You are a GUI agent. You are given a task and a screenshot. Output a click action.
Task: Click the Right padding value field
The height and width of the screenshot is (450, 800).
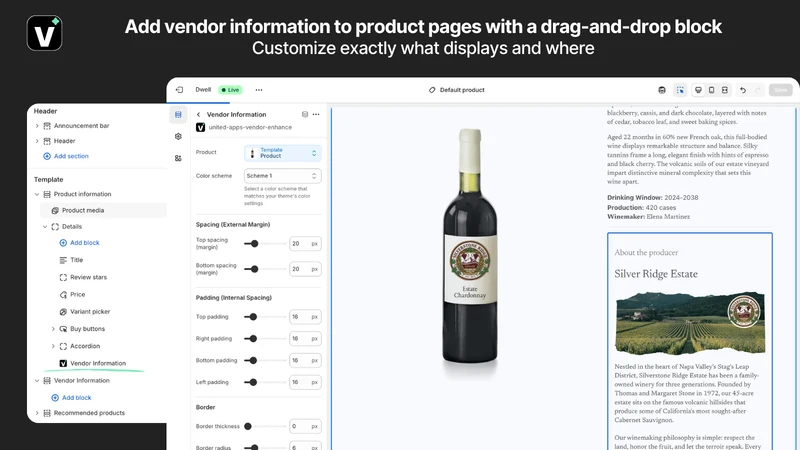coord(305,339)
